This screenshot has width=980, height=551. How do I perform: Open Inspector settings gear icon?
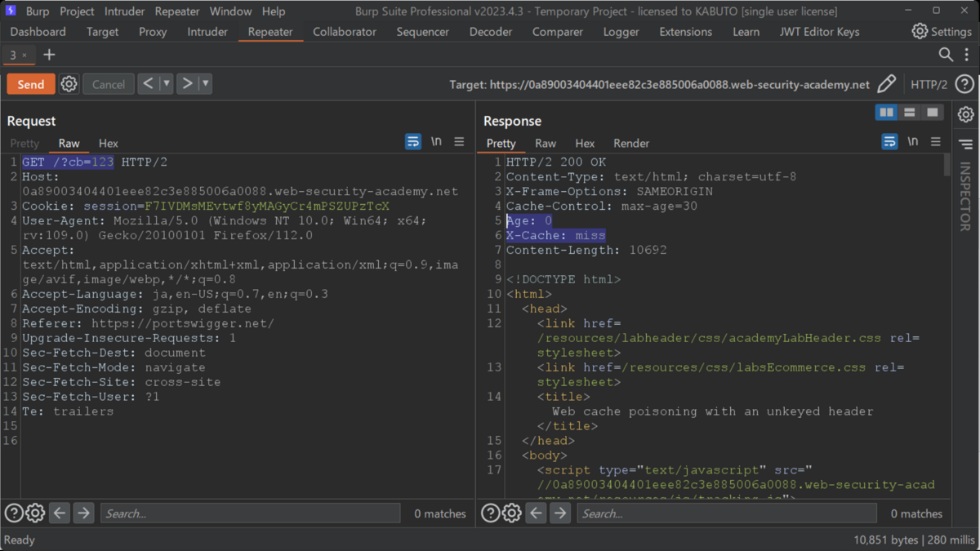(965, 115)
